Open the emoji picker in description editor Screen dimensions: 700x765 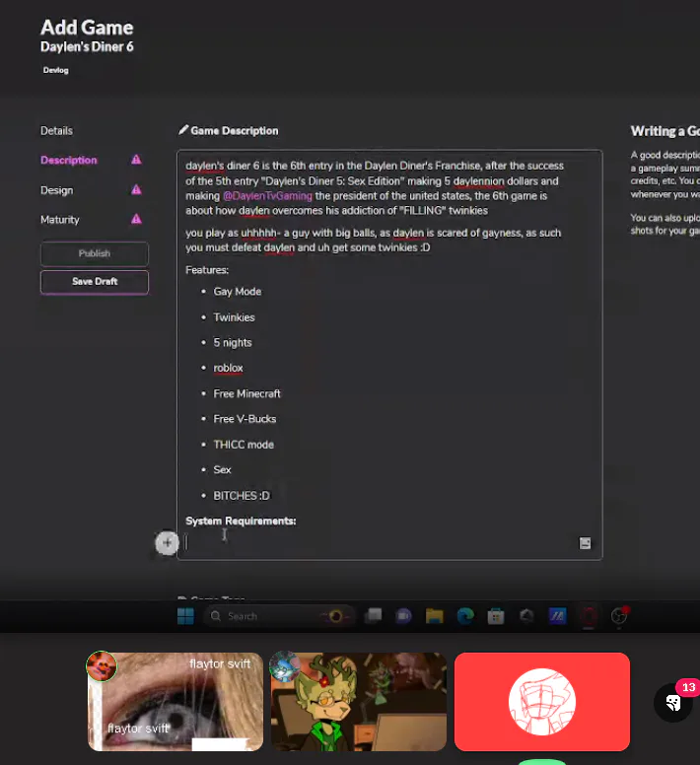pos(585,543)
